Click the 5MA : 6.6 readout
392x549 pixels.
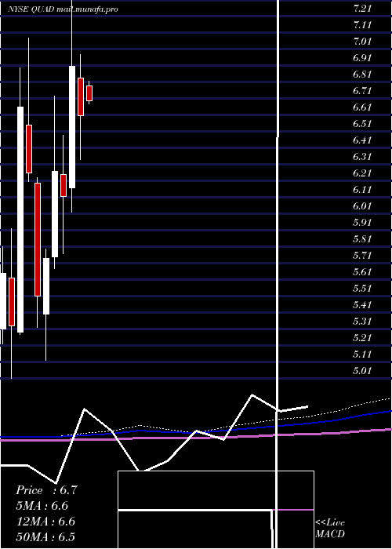[x=42, y=506]
